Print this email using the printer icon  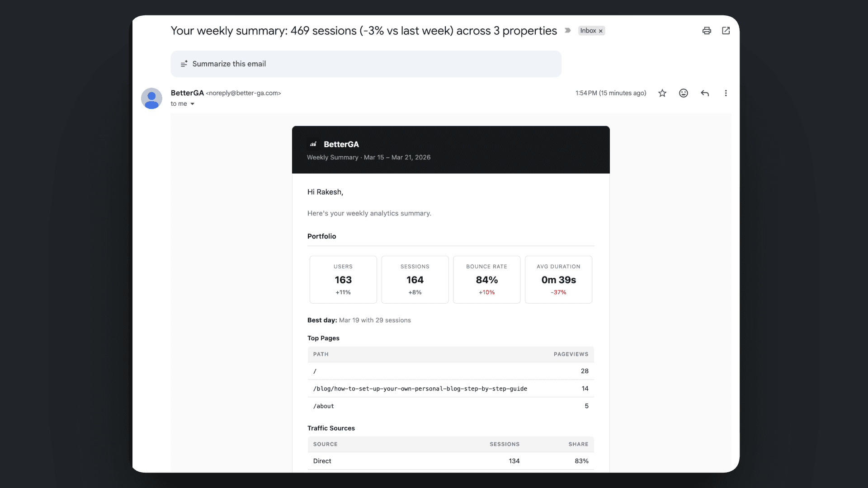707,31
